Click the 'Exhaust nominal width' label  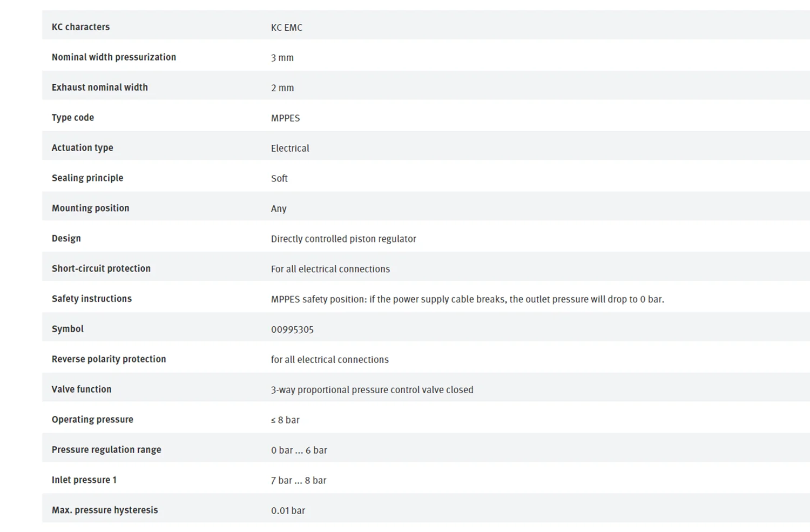(x=99, y=87)
